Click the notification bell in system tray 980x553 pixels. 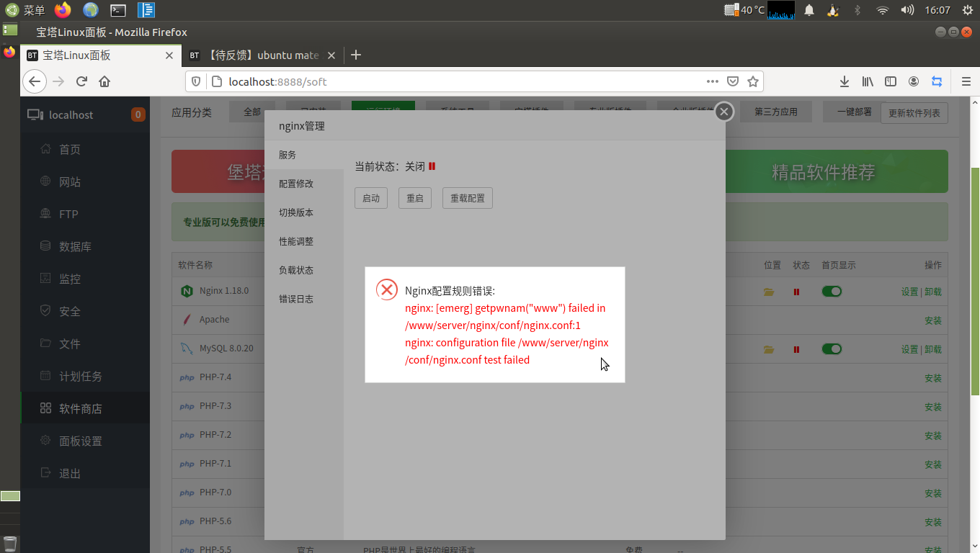[809, 10]
